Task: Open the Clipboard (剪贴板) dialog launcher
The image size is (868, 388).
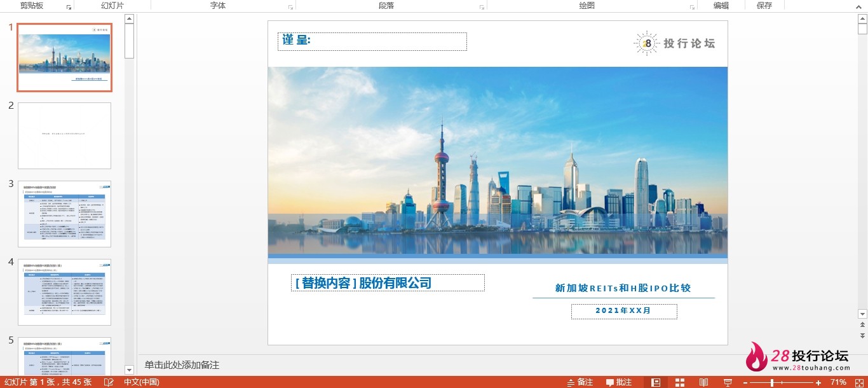Action: click(x=69, y=7)
